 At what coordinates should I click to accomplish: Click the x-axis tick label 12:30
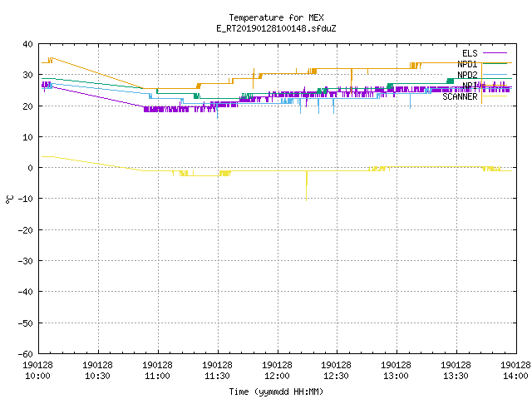[336, 376]
